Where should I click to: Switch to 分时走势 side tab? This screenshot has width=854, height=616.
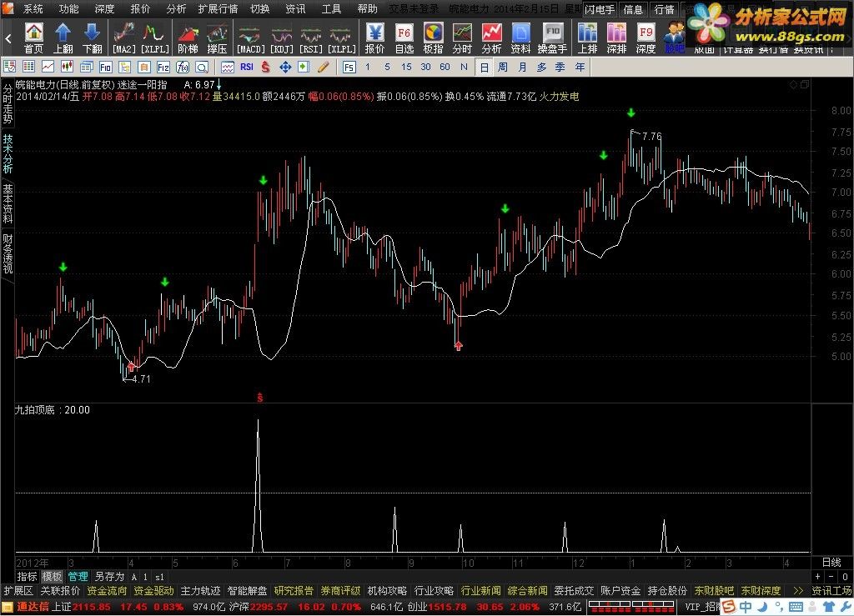8,104
